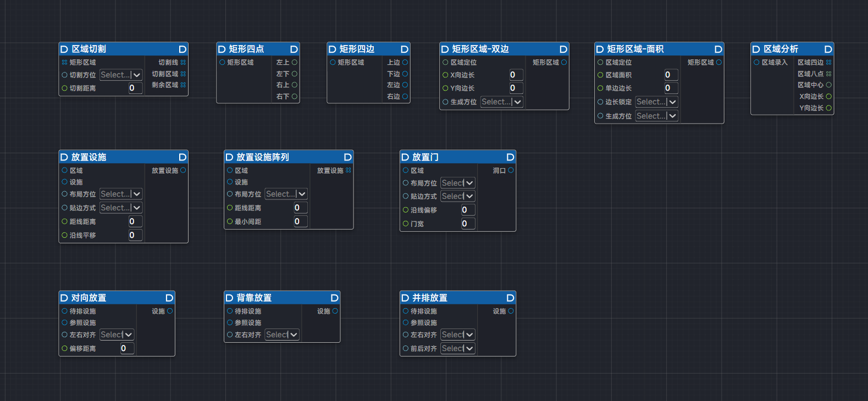This screenshot has width=868, height=401.
Task: Expand the 生成方位 dropdown in 矩形区域-双边
Action: click(x=501, y=102)
